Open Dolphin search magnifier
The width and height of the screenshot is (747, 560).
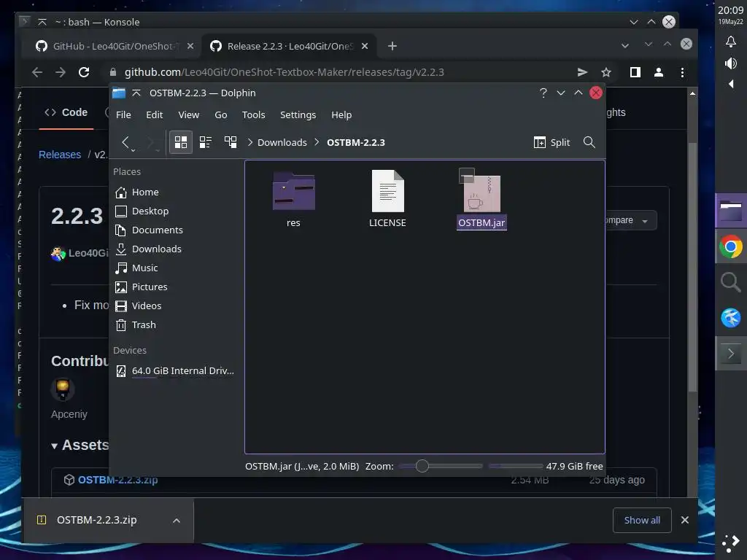[589, 142]
